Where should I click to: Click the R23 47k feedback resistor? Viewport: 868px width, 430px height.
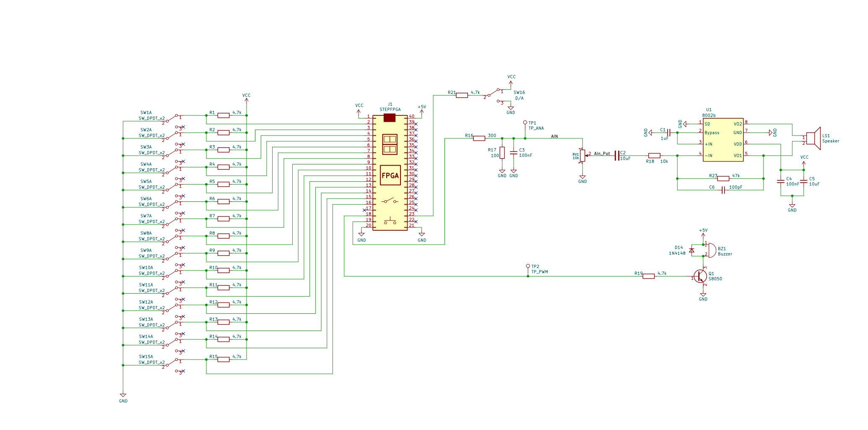723,179
